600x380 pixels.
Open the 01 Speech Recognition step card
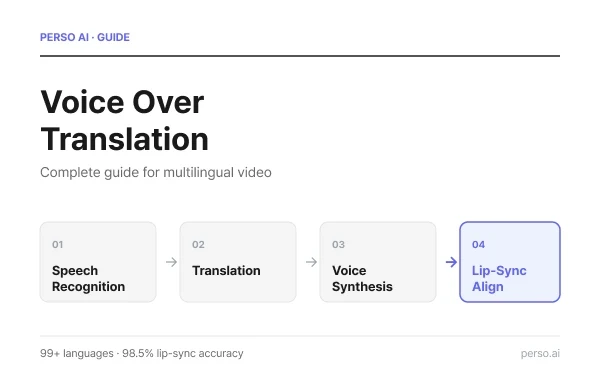[98, 262]
